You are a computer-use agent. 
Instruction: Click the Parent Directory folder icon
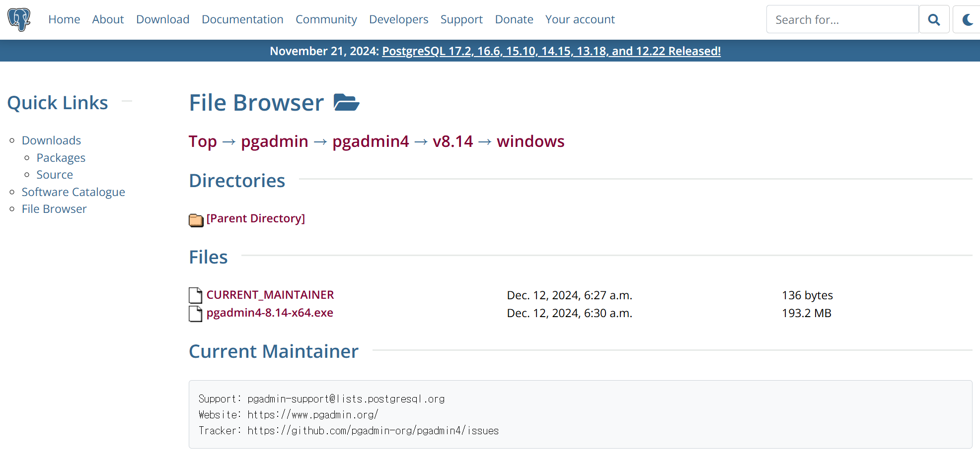point(196,220)
